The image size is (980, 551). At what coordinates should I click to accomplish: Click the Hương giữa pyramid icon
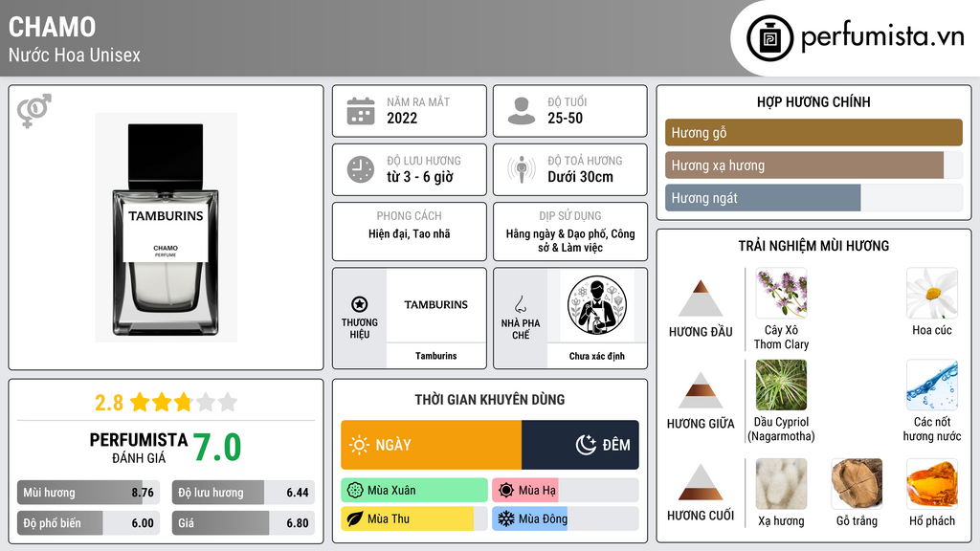coord(701,390)
